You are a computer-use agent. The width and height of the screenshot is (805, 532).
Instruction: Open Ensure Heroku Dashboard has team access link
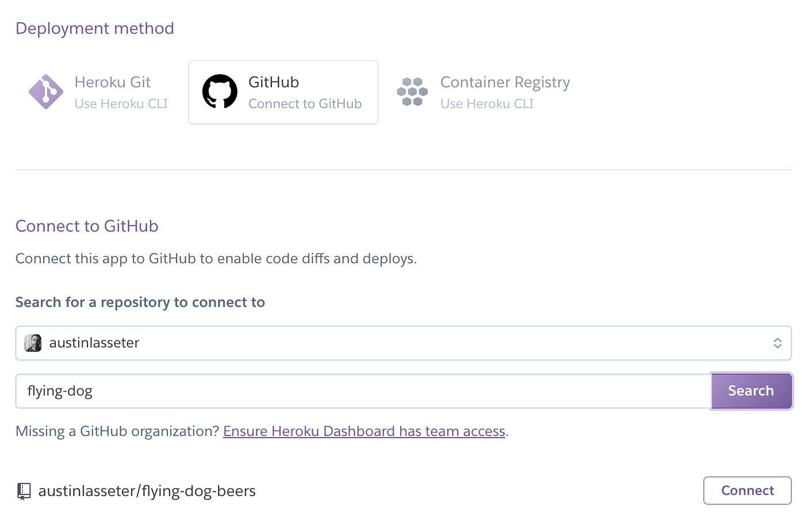tap(365, 431)
